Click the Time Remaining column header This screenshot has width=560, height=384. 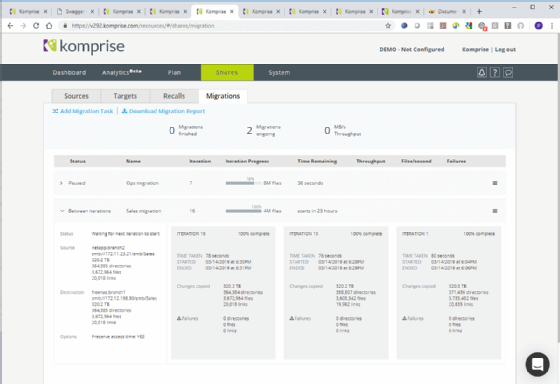click(317, 161)
